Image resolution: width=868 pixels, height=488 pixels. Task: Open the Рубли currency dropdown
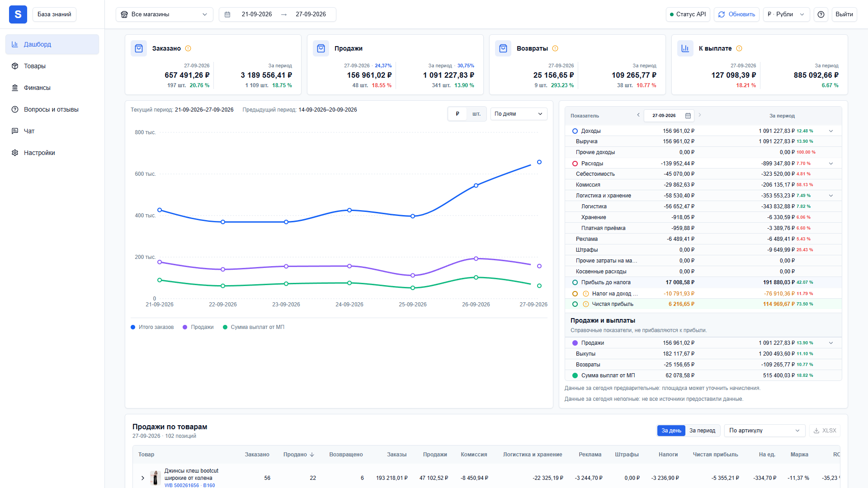[787, 14]
